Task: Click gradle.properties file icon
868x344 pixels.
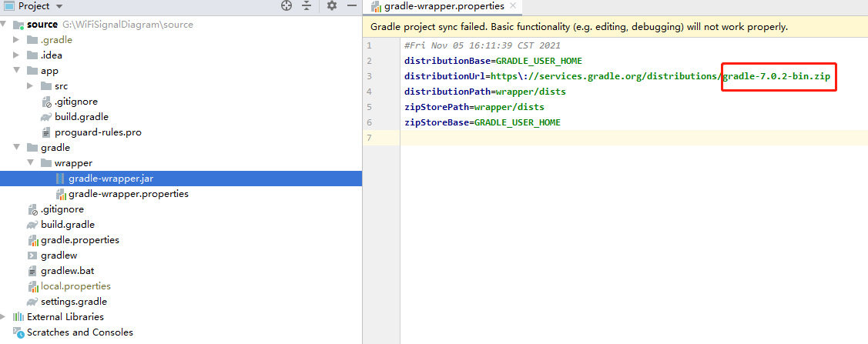Action: coord(32,241)
